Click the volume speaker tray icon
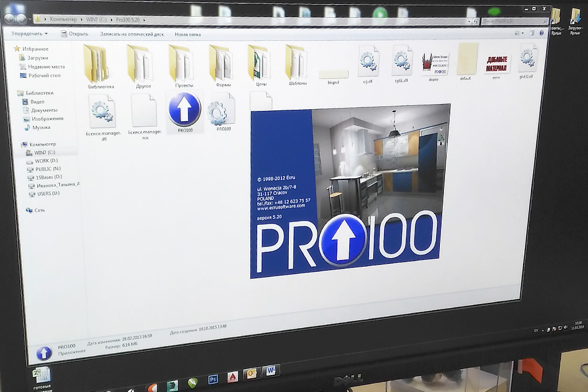 pyautogui.click(x=566, y=328)
